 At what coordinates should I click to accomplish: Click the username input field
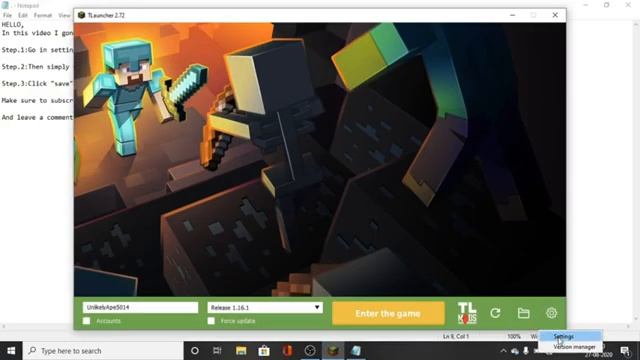tap(140, 307)
